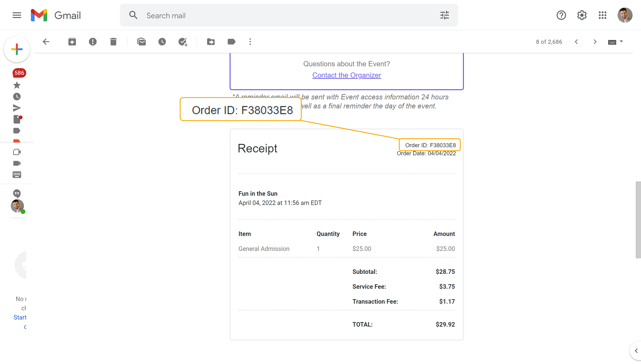Go back to the inbox list

[46, 42]
